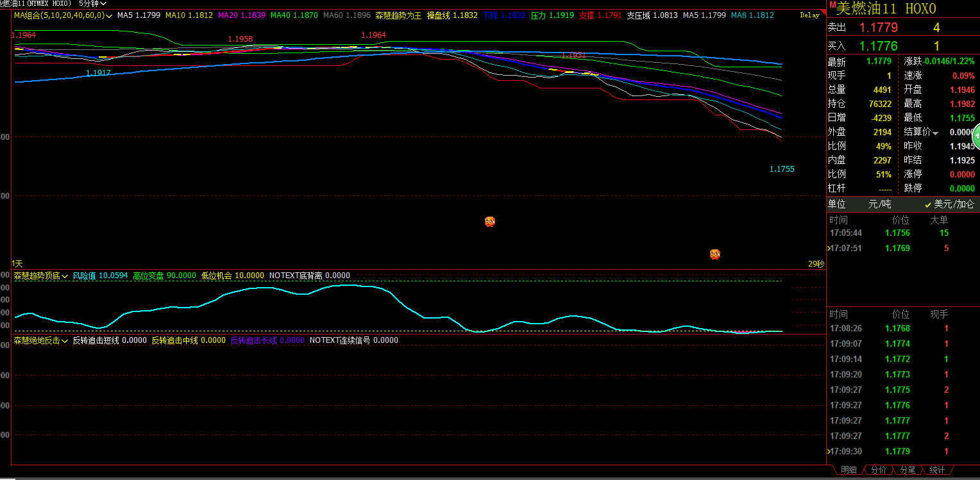Click the 买入 price 1.1776
This screenshot has height=480, width=980.
878,46
